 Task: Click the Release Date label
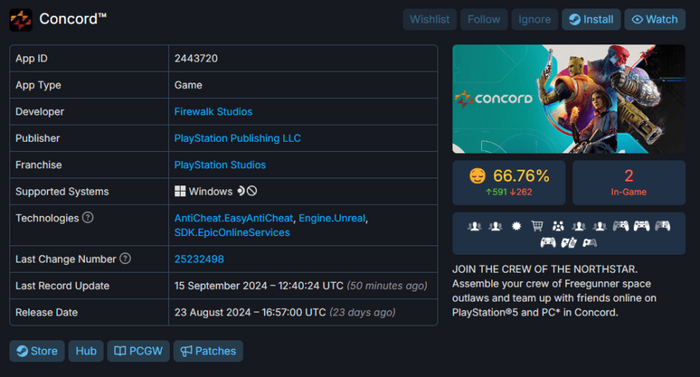click(x=46, y=312)
